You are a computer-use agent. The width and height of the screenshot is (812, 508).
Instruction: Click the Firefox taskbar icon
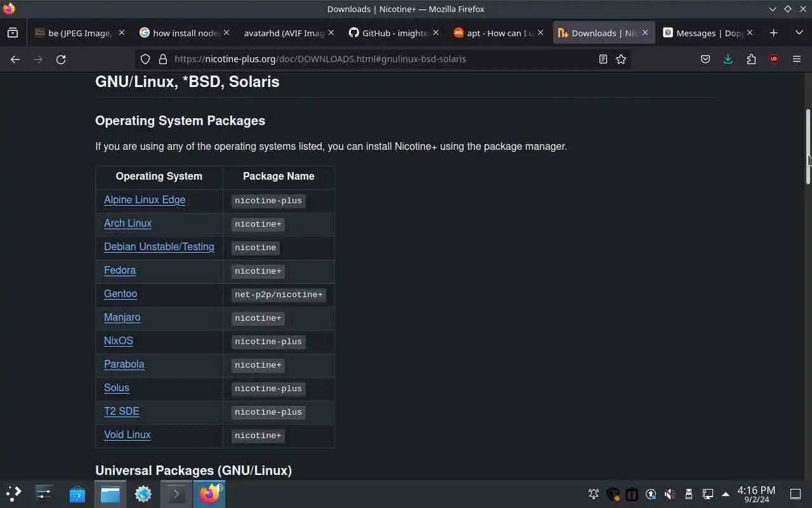point(209,493)
